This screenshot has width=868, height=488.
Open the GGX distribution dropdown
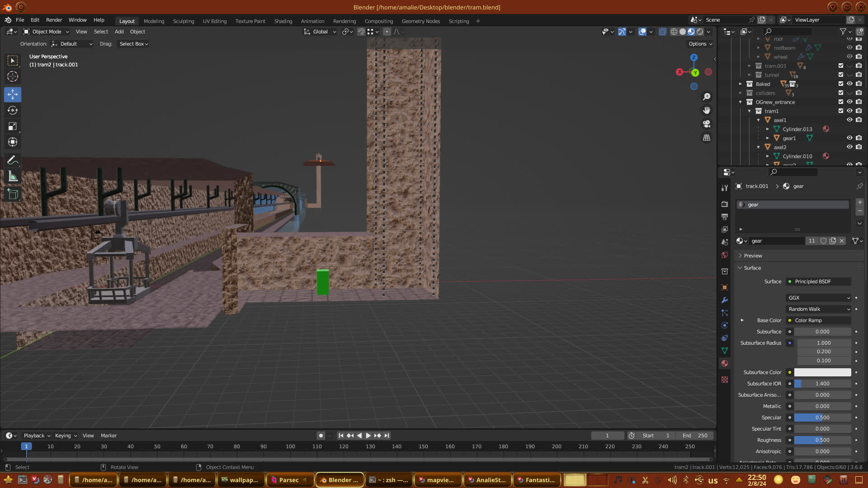[819, 298]
